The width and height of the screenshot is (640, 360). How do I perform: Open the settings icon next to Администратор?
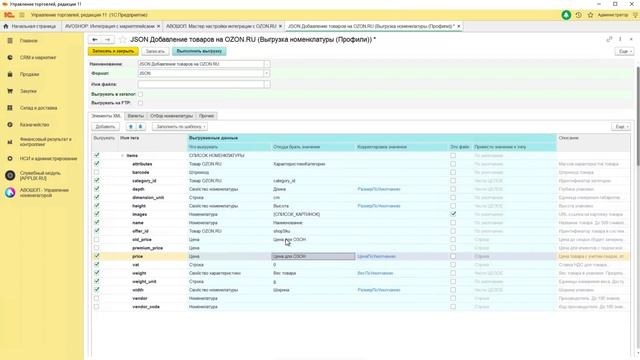point(636,15)
